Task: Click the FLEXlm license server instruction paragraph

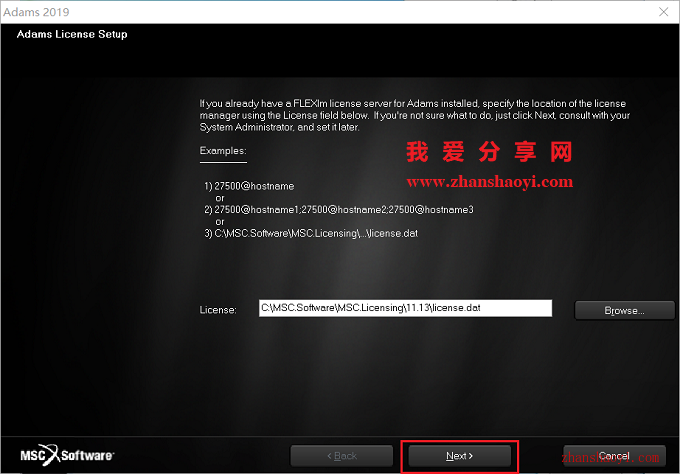Action: click(415, 115)
